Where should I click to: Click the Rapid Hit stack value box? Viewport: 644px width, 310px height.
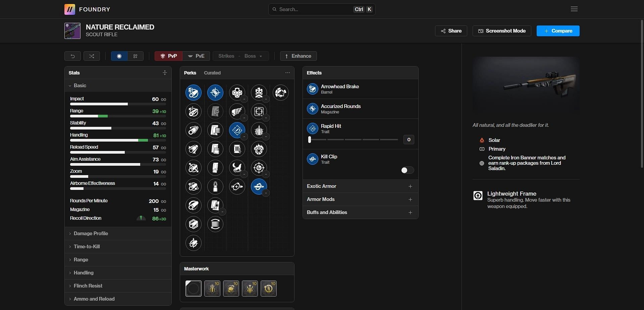[409, 140]
